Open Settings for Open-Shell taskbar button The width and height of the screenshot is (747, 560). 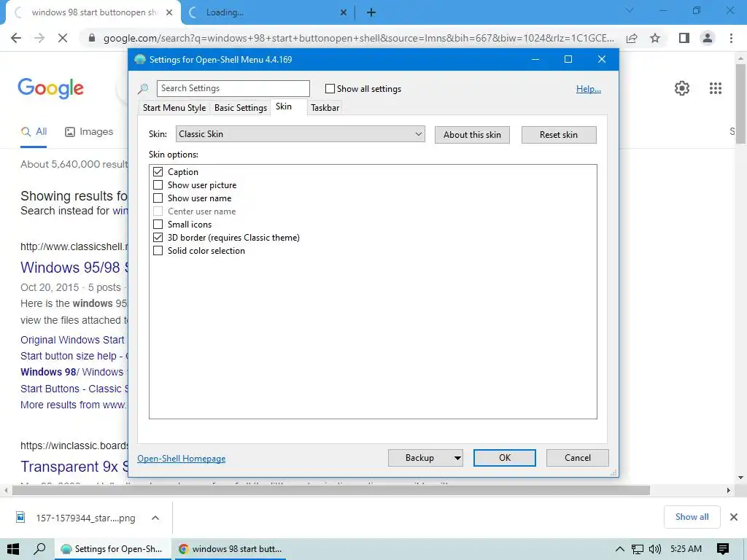click(112, 549)
